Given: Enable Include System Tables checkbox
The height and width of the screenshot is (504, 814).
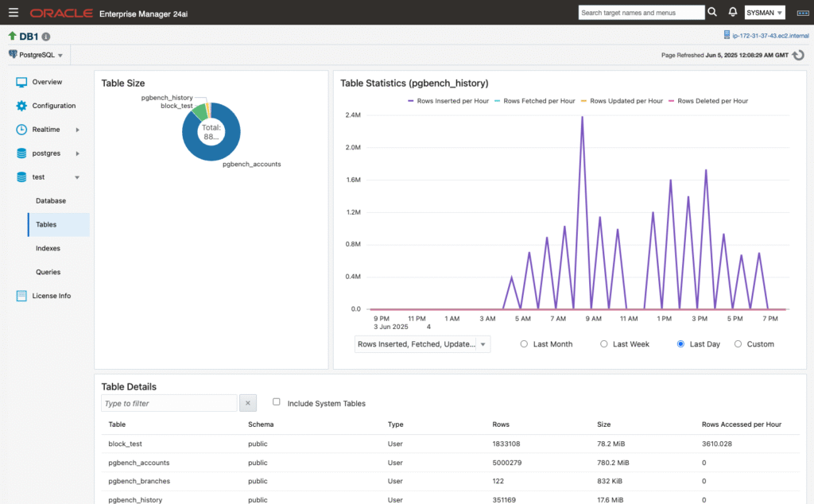Looking at the screenshot, I should (x=277, y=402).
